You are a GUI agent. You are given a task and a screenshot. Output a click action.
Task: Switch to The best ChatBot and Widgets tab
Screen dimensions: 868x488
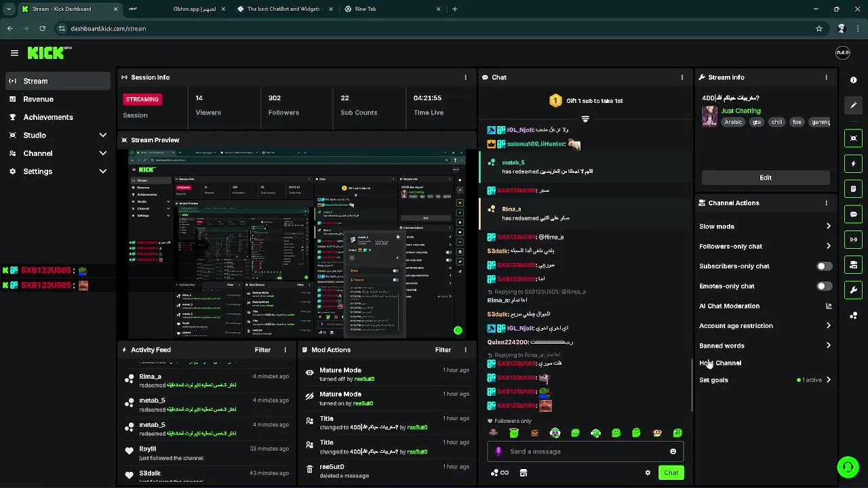tap(285, 9)
